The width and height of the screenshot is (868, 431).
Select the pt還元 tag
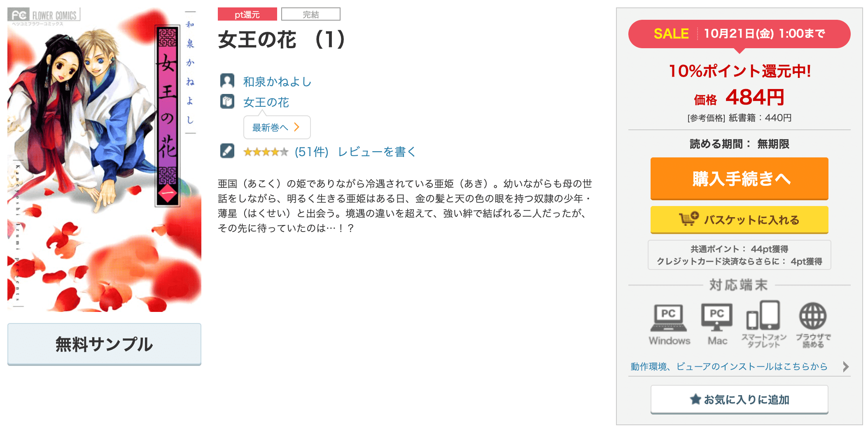pos(247,14)
